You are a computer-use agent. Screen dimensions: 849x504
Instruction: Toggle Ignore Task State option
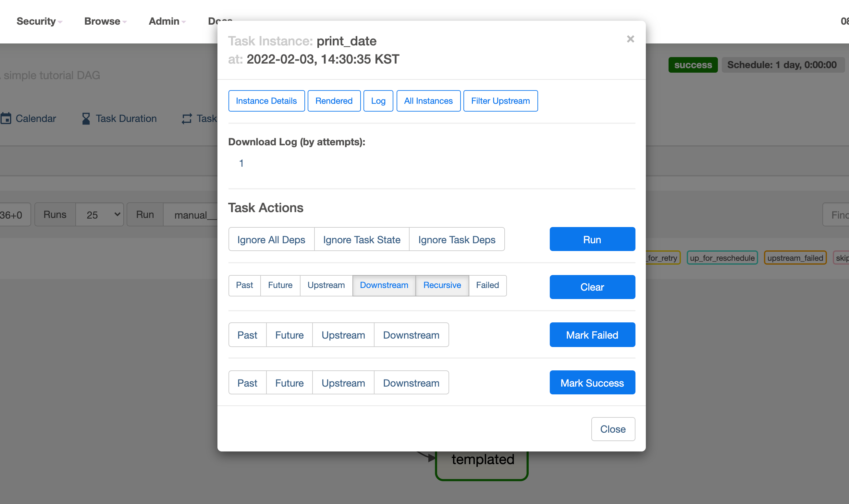point(362,239)
